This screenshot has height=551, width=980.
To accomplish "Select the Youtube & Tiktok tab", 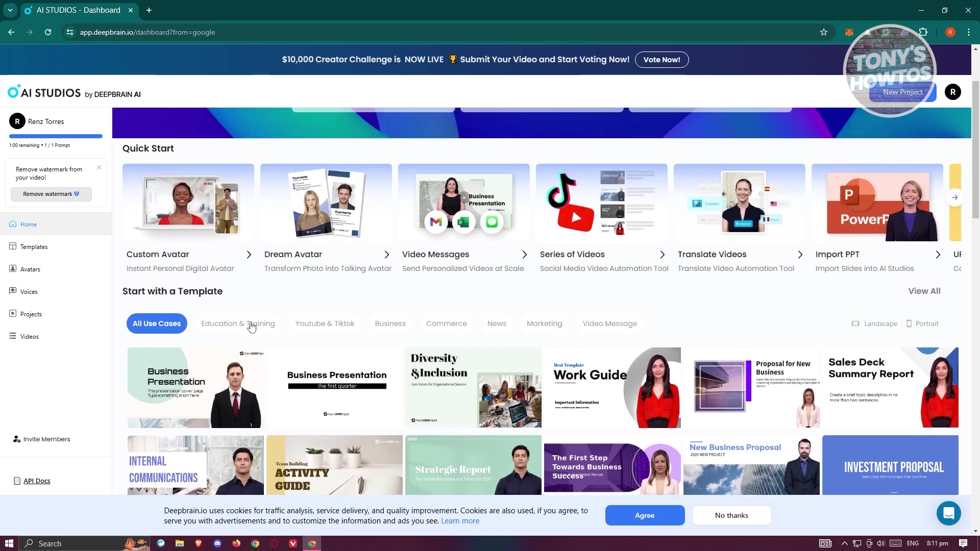I will pos(325,323).
